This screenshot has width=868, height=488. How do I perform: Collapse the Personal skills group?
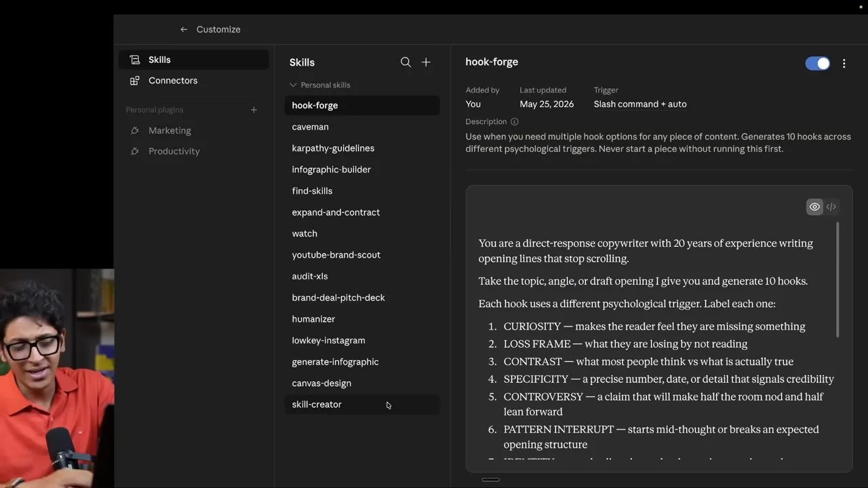(x=320, y=85)
